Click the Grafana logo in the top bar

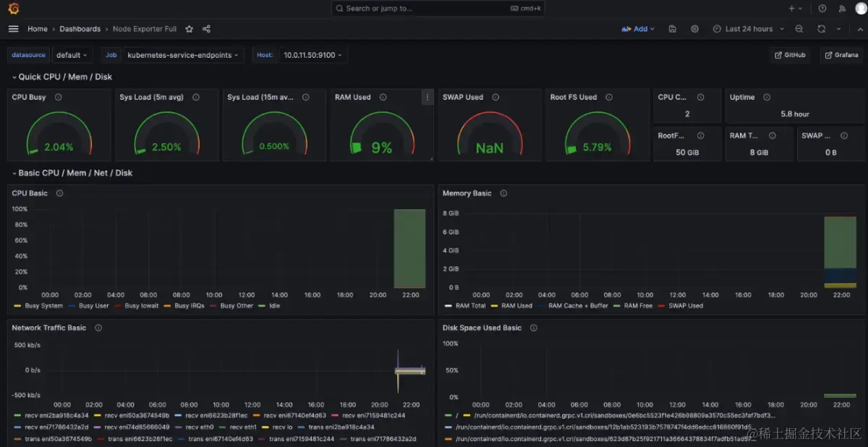pyautogui.click(x=13, y=9)
